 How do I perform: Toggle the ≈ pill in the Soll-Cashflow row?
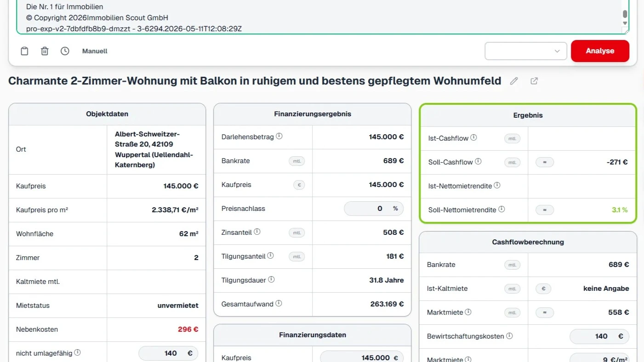pyautogui.click(x=545, y=162)
